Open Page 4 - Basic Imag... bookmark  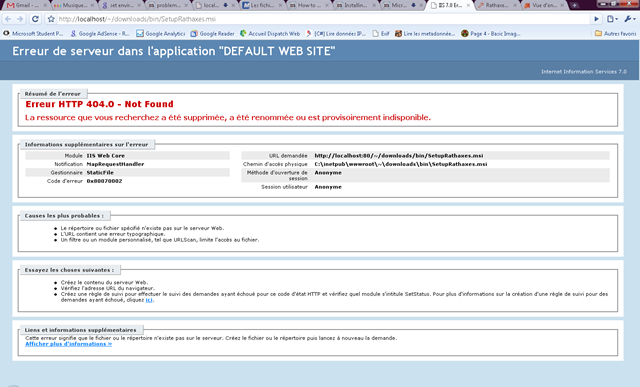pyautogui.click(x=491, y=33)
